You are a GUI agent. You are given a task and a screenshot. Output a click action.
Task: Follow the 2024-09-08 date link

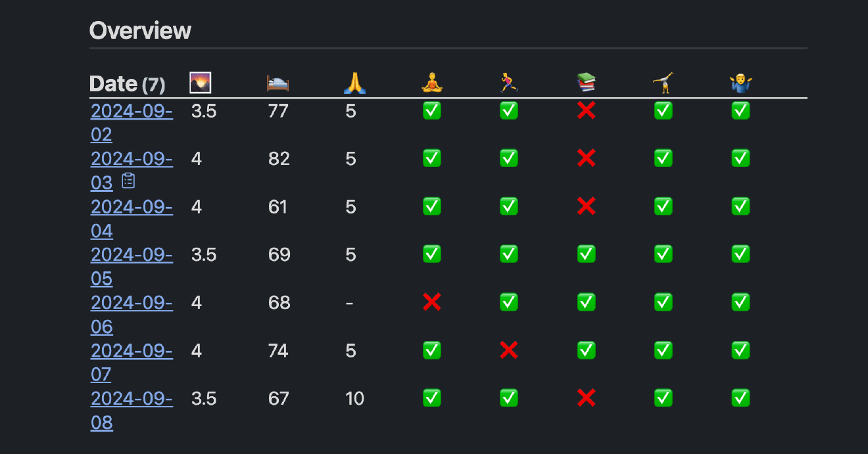click(x=132, y=398)
